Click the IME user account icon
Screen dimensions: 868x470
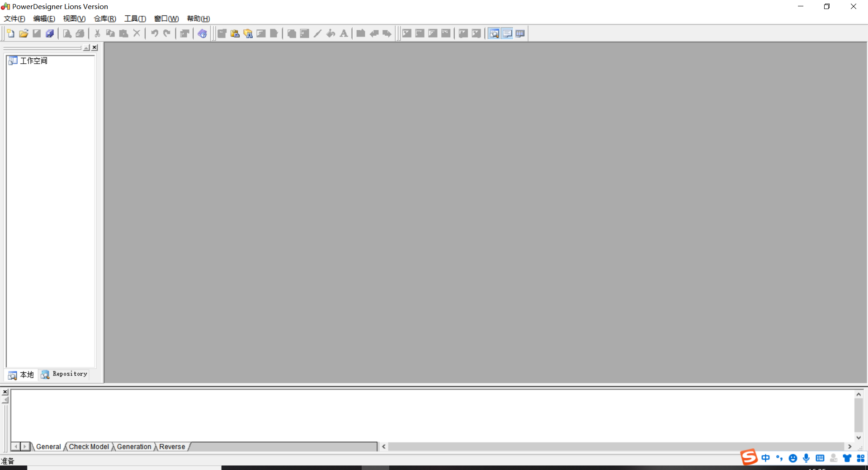(x=833, y=458)
